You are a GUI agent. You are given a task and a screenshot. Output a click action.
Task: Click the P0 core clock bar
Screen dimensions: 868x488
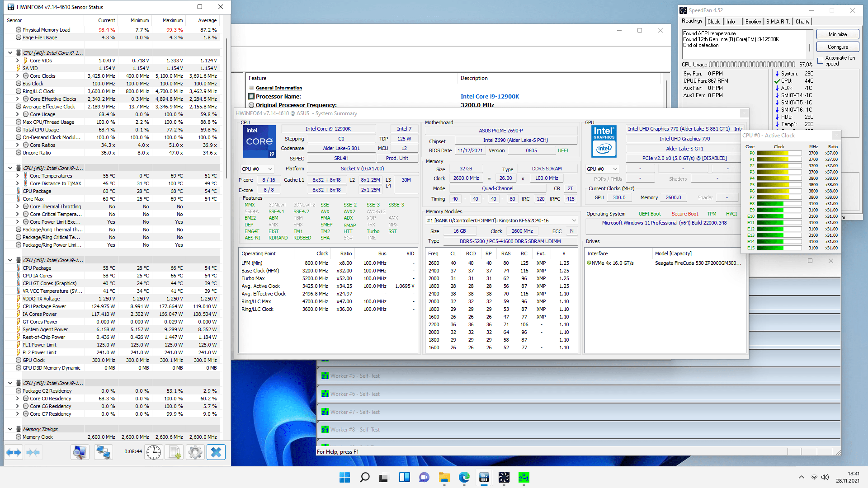point(779,153)
